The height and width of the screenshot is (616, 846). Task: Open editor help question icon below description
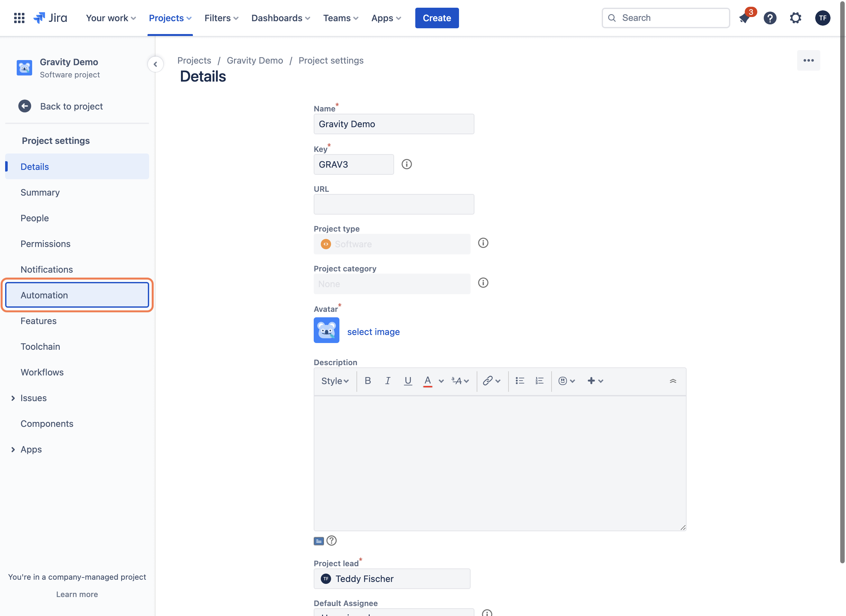pos(331,541)
